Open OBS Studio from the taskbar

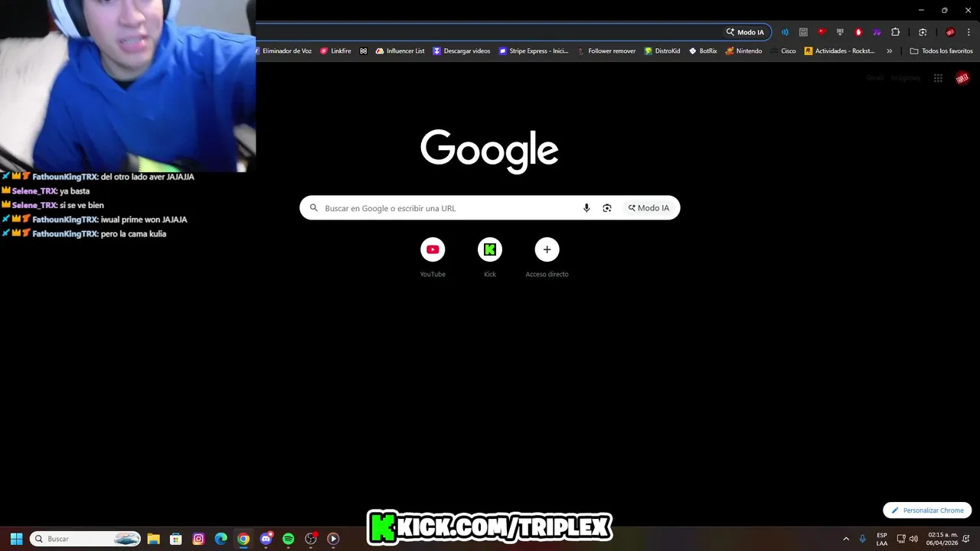coord(311,539)
